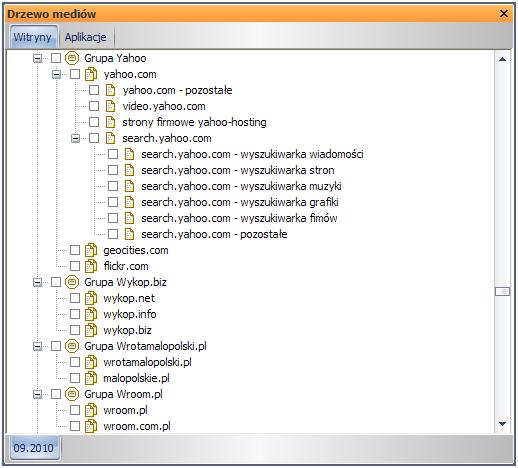Click the geocities.com site icon
The height and width of the screenshot is (468, 518).
(x=91, y=250)
